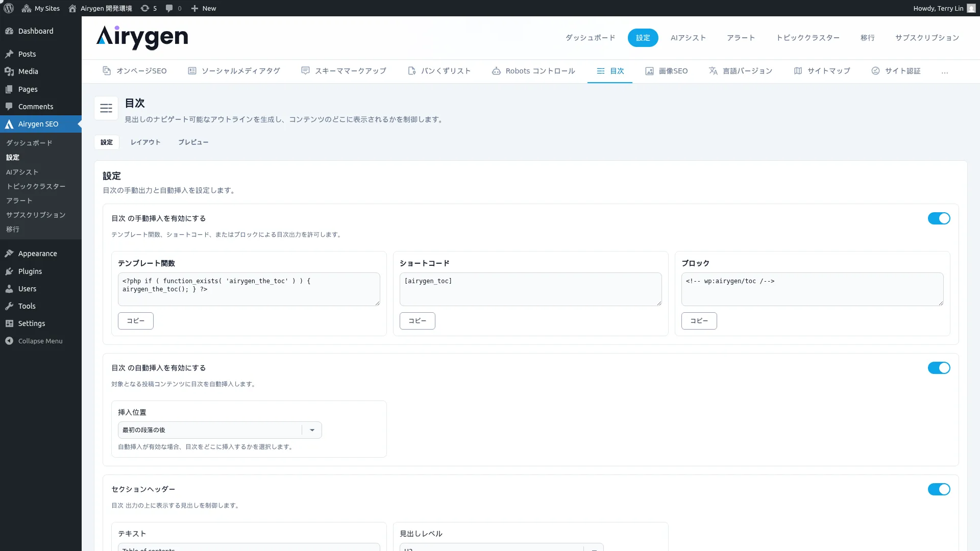
Task: Select the 設定 pill in top navigation
Action: 643,38
